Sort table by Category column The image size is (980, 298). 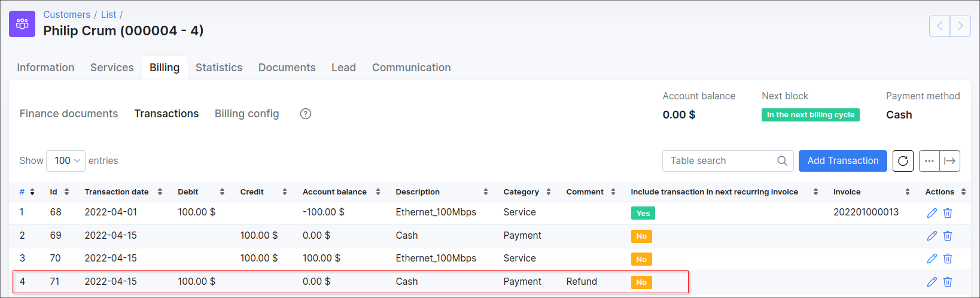[521, 192]
